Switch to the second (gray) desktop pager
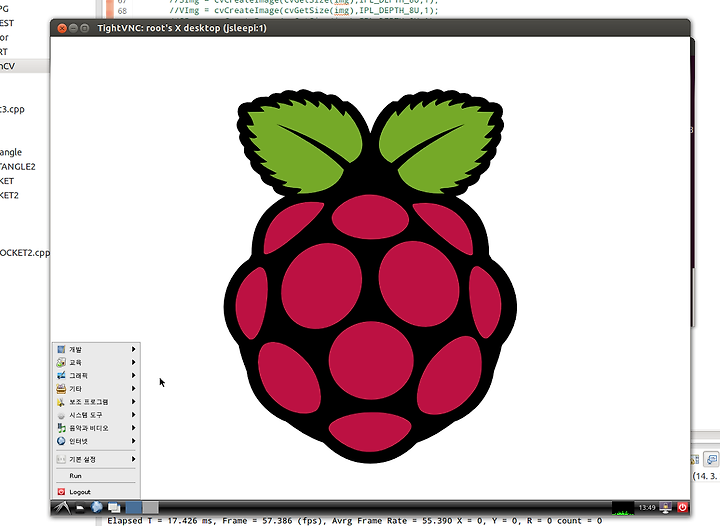720x526 pixels. [150, 508]
